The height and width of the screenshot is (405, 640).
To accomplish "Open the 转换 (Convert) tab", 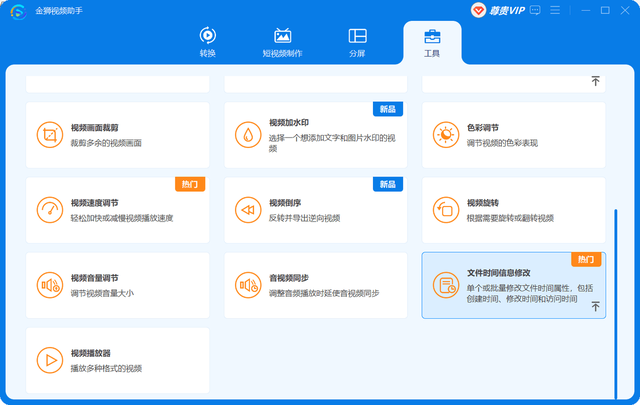I will coord(207,42).
